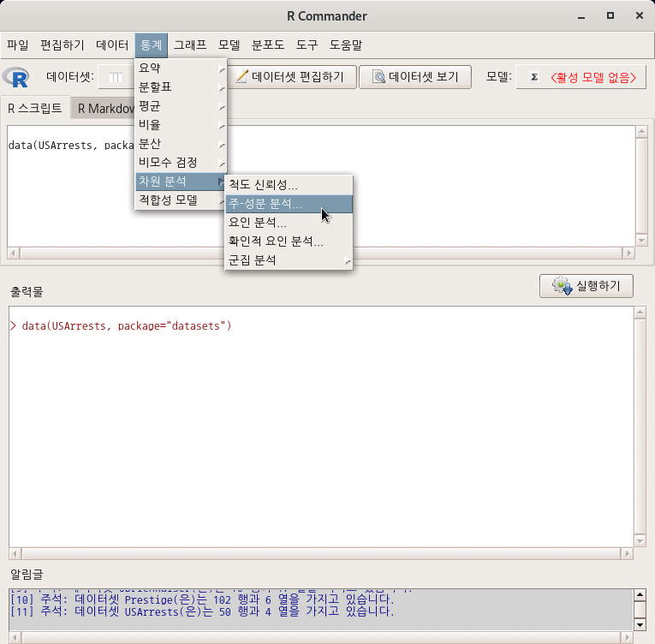Screen dimensions: 655x644
Task: Click the view dataset magnifier icon
Action: [378, 77]
